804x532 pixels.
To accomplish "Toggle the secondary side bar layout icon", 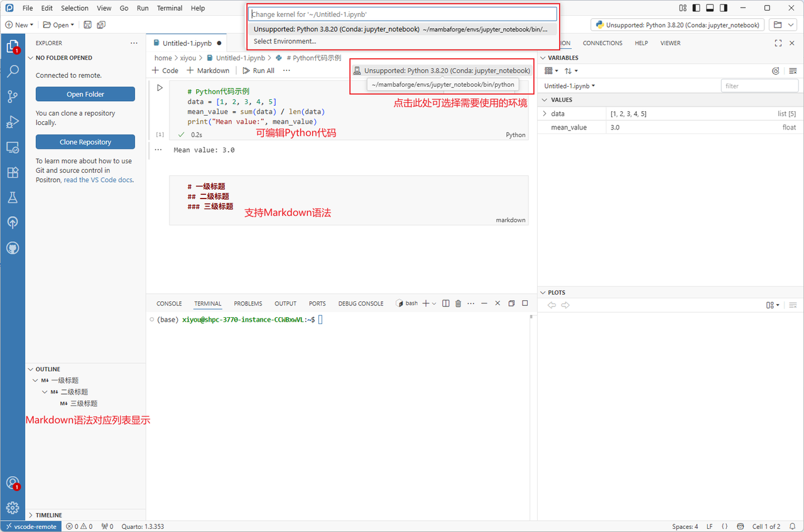I will pos(724,8).
